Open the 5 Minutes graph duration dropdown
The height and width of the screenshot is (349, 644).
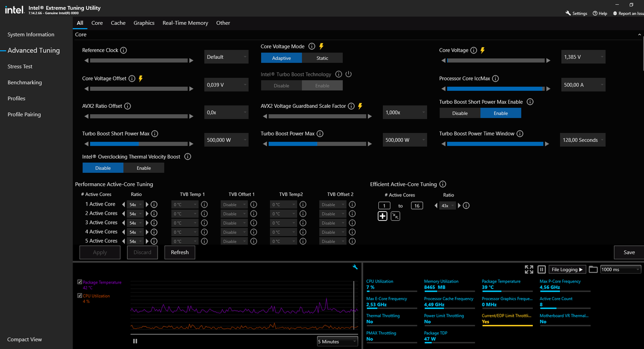coord(337,341)
